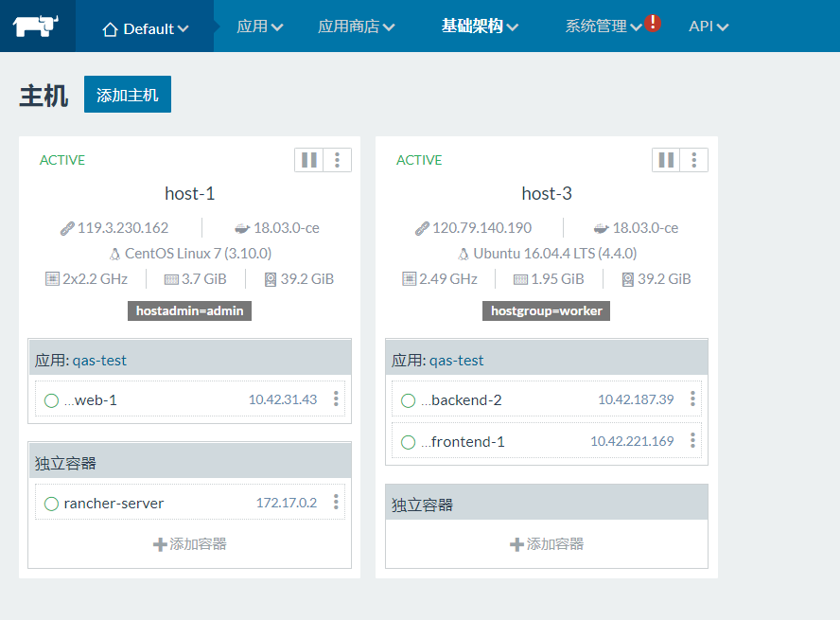This screenshot has width=840, height=620.
Task: Click IP address 10.42.31.43
Action: point(283,399)
